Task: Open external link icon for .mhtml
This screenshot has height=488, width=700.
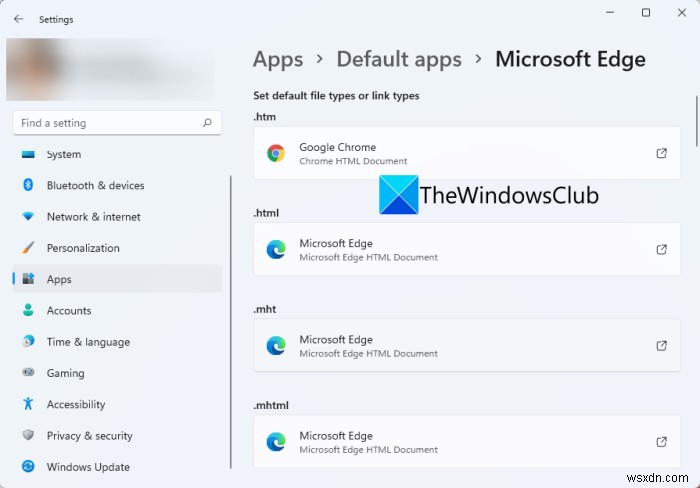Action: tap(662, 442)
